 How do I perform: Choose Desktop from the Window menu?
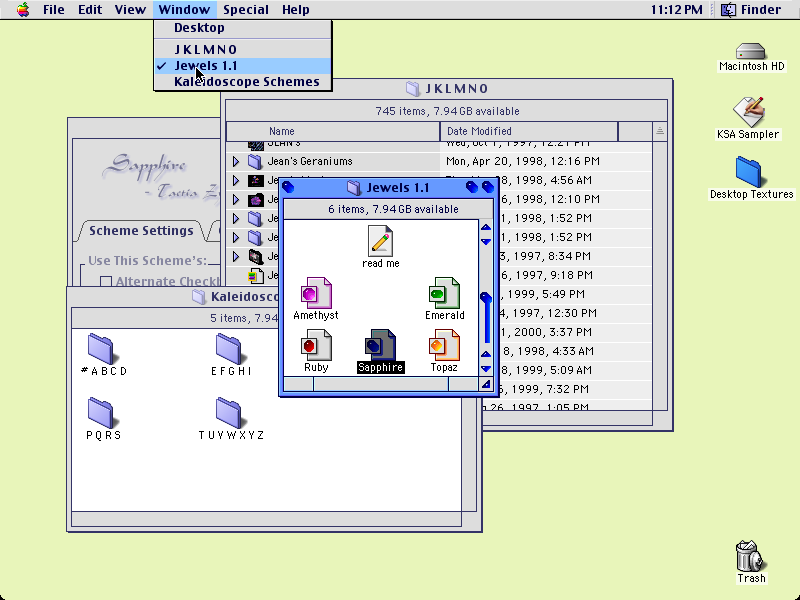(243, 28)
